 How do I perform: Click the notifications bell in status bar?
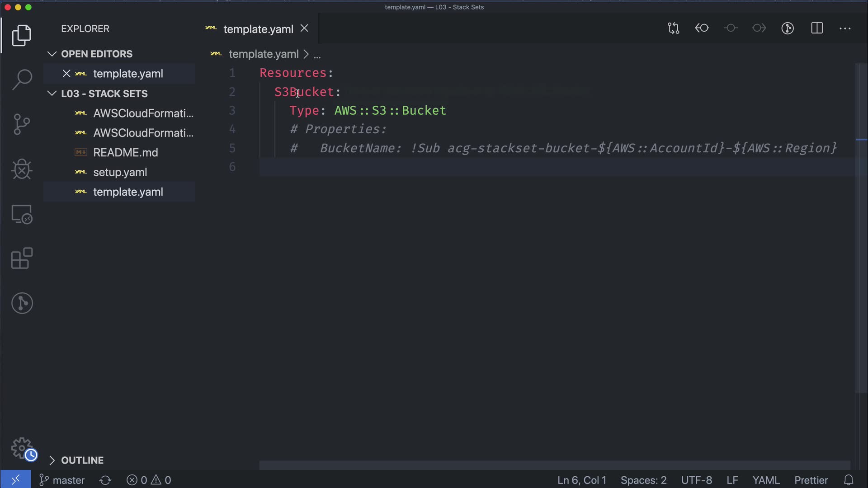[x=849, y=480]
